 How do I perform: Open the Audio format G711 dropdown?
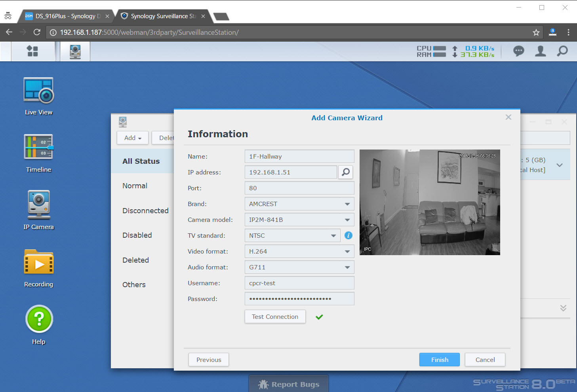coord(299,267)
